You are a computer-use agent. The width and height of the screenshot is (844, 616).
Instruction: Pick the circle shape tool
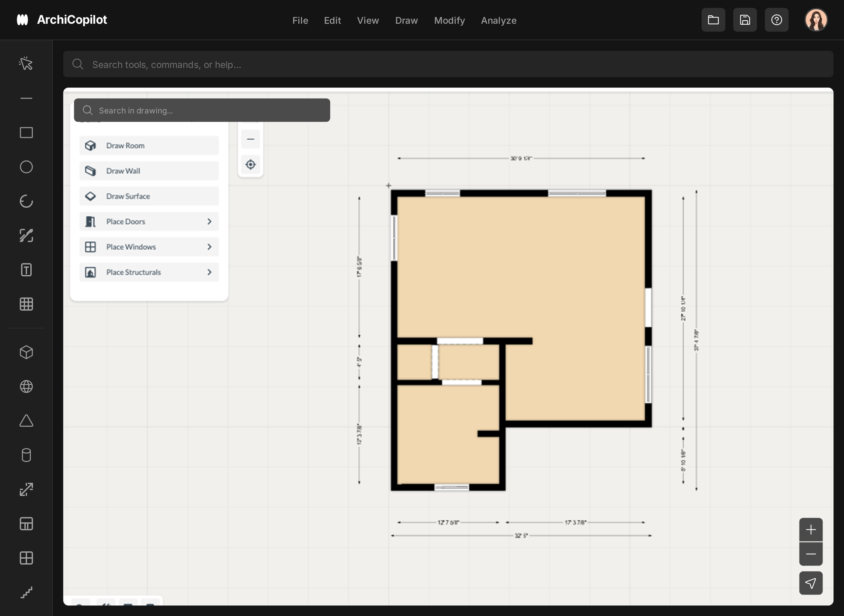pyautogui.click(x=26, y=167)
